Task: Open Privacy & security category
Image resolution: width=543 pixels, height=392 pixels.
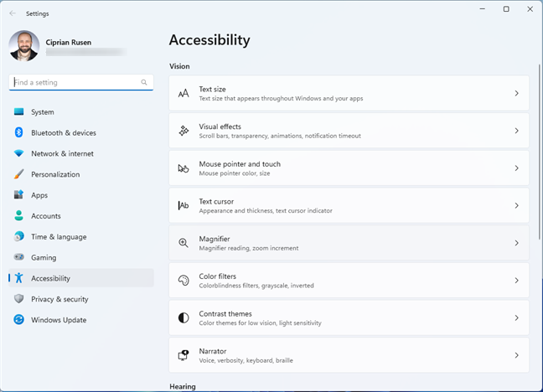Action: pos(81,299)
